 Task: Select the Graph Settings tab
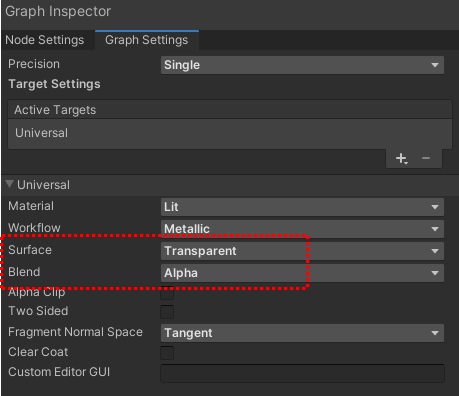[147, 40]
